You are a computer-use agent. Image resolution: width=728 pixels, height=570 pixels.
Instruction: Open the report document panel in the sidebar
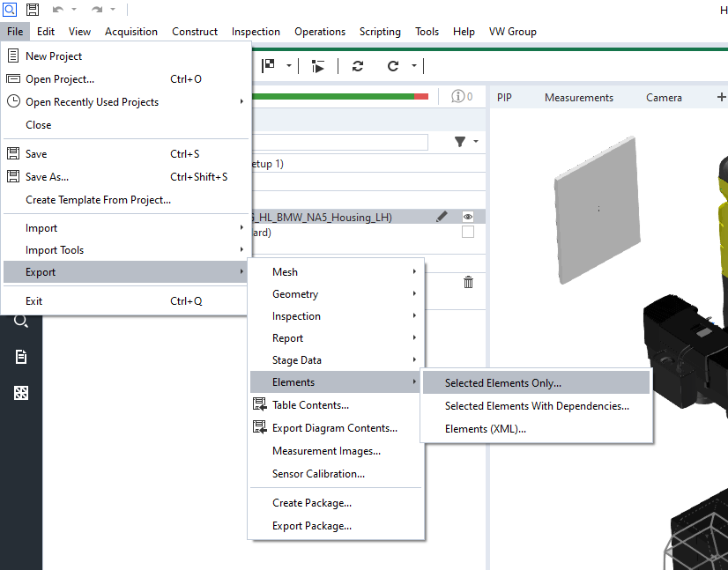click(20, 357)
